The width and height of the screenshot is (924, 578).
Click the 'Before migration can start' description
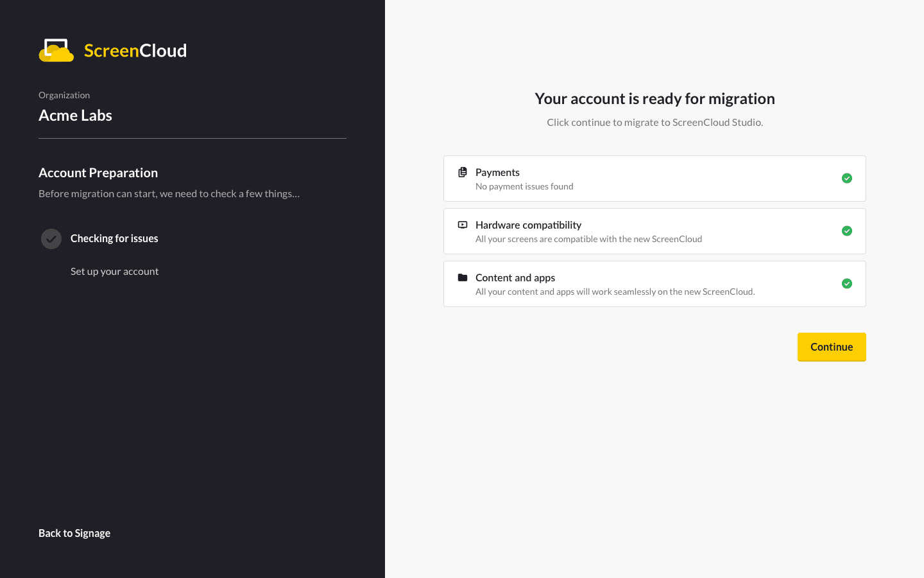169,193
